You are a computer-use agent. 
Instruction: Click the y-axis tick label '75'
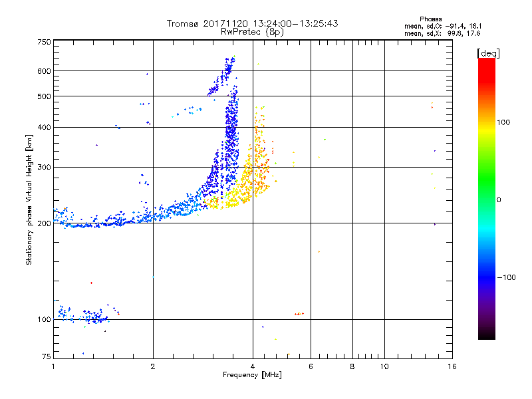(47, 356)
